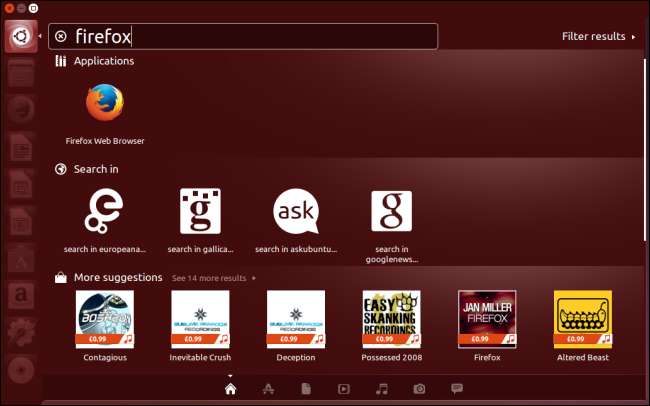Click the Dash results scrollbar
This screenshot has width=650, height=406.
pyautogui.click(x=645, y=149)
